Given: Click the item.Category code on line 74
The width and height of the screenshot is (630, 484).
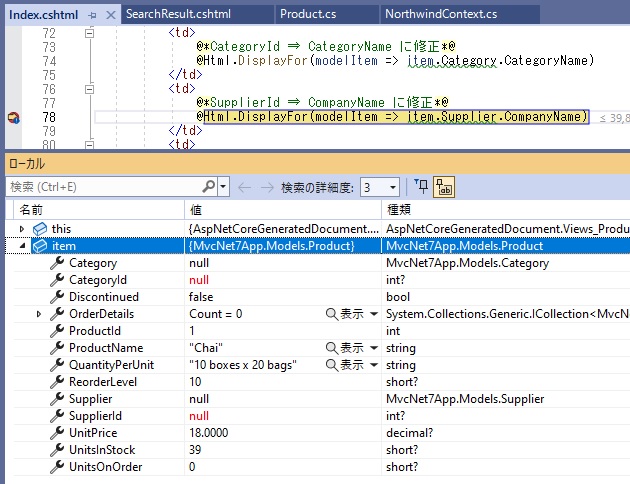Looking at the screenshot, I should coord(452,61).
